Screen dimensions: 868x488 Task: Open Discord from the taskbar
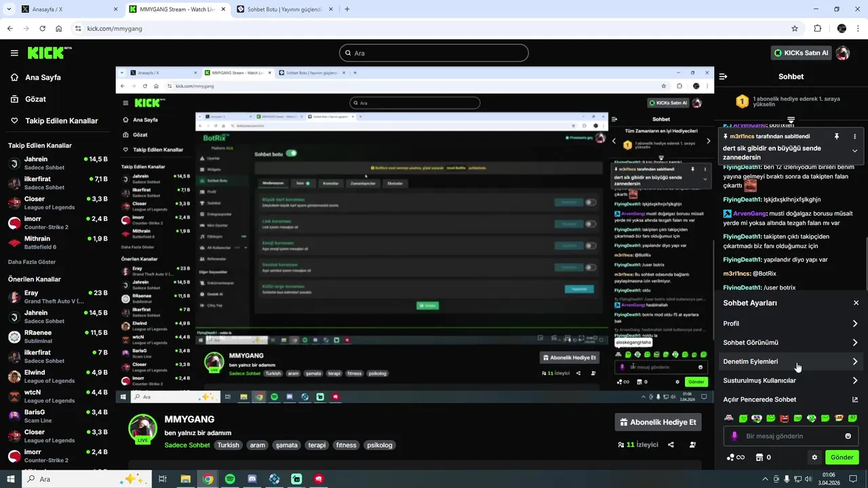pyautogui.click(x=252, y=479)
